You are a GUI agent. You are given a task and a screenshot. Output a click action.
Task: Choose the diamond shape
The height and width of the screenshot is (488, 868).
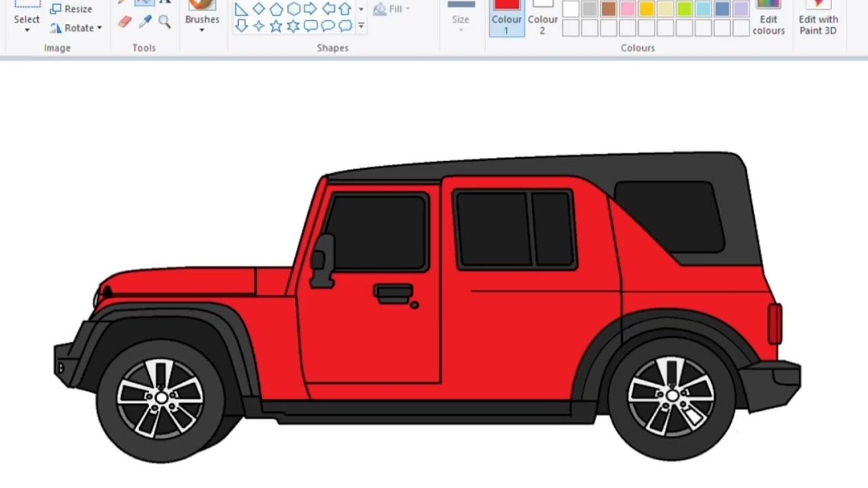[259, 9]
